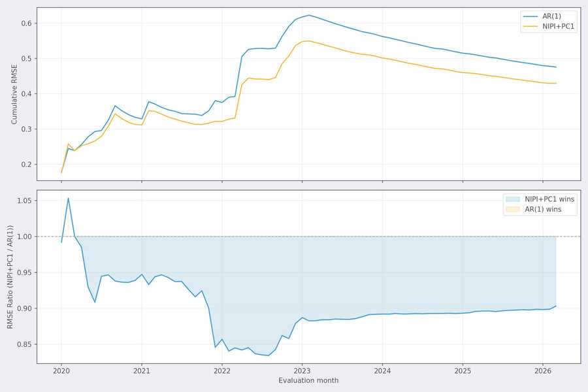The height and width of the screenshot is (392, 588).
Task: Select the AR(1) legend label in top chart
Action: coord(553,16)
